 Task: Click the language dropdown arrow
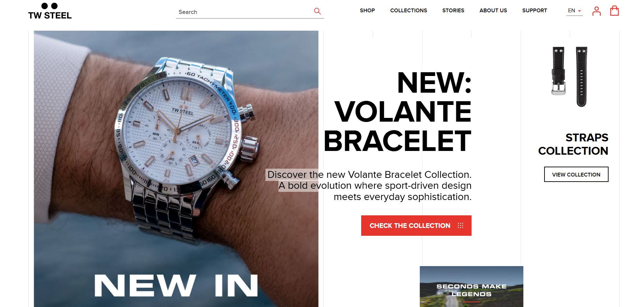[x=579, y=11]
